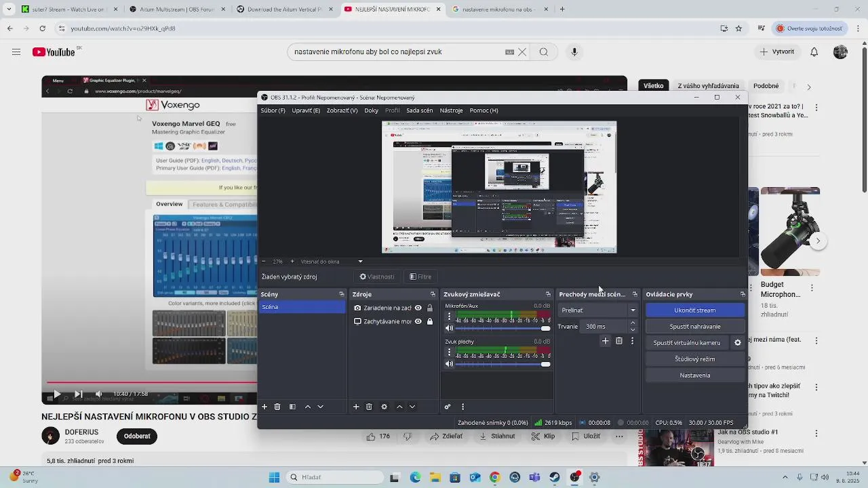
Task: Click YouTube voice search microphone icon
Action: pyautogui.click(x=574, y=52)
